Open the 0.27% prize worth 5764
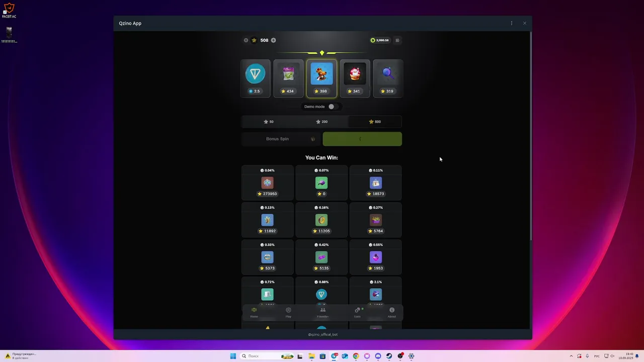Screen dimensions: 644x362 pyautogui.click(x=376, y=220)
